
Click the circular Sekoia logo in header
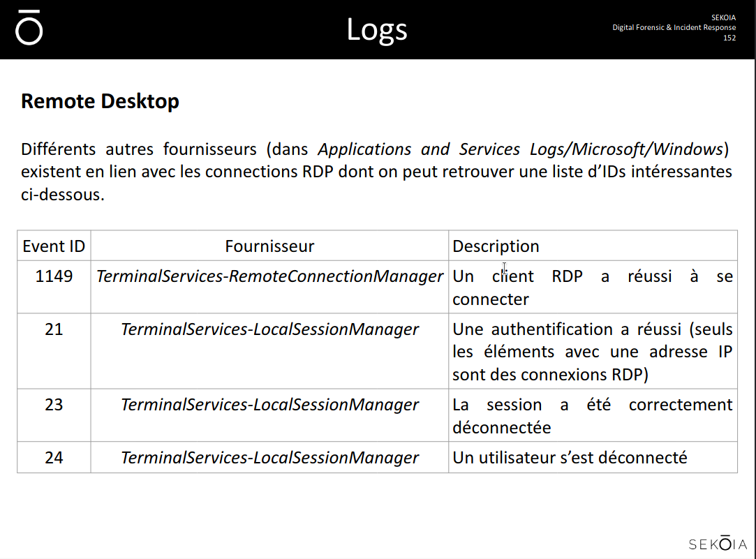(29, 29)
